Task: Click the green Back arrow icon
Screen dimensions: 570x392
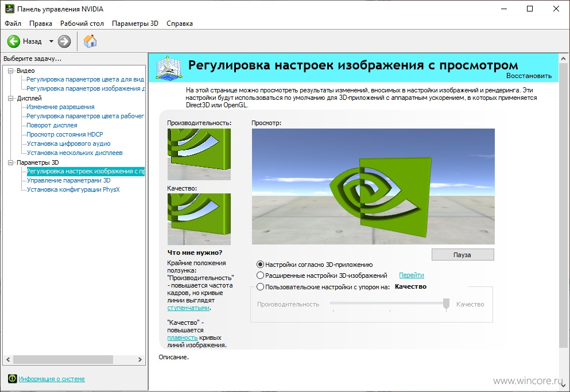Action: click(14, 41)
